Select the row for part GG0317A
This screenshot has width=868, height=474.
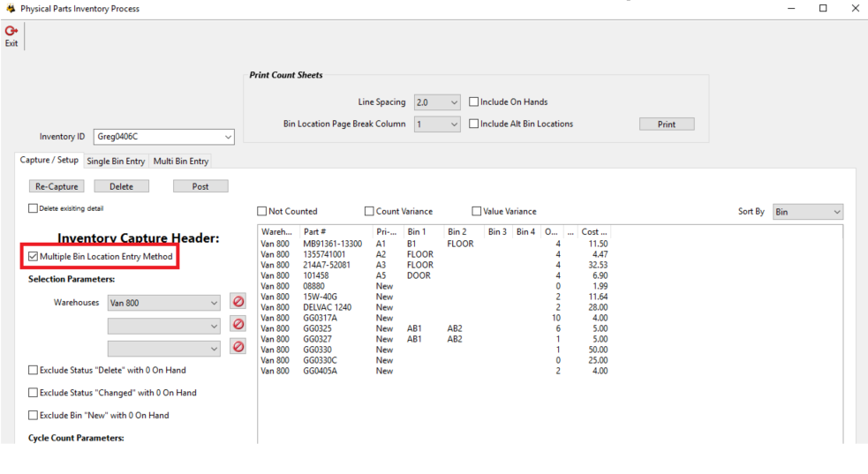coord(434,318)
